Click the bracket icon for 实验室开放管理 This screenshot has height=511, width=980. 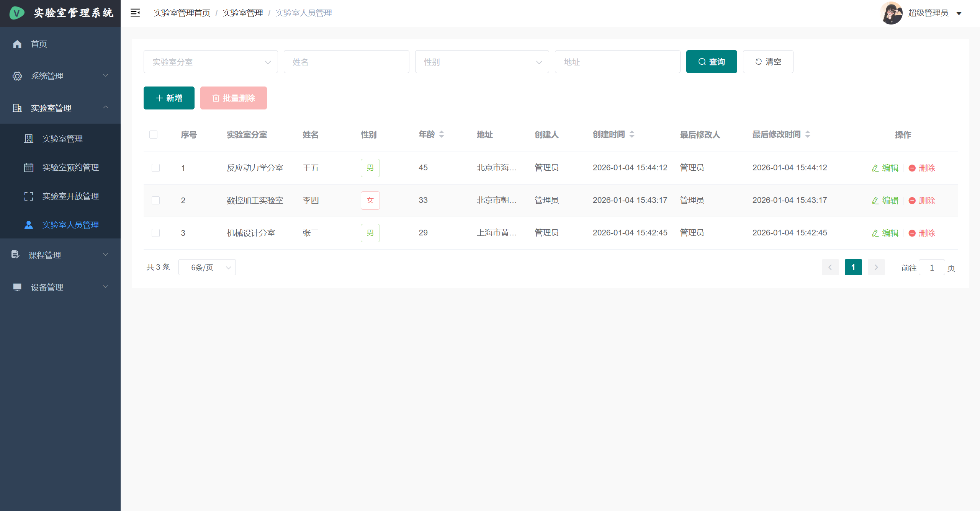29,196
